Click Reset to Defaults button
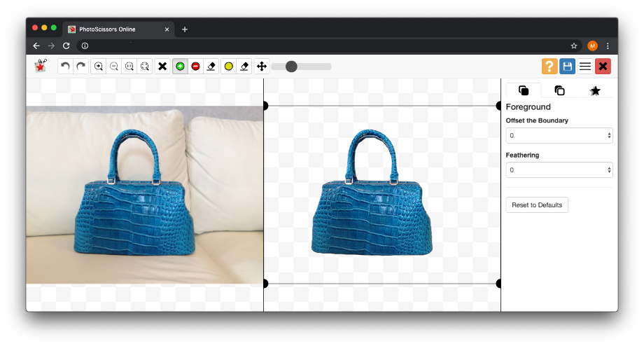Image resolution: width=644 pixels, height=346 pixels. click(537, 205)
